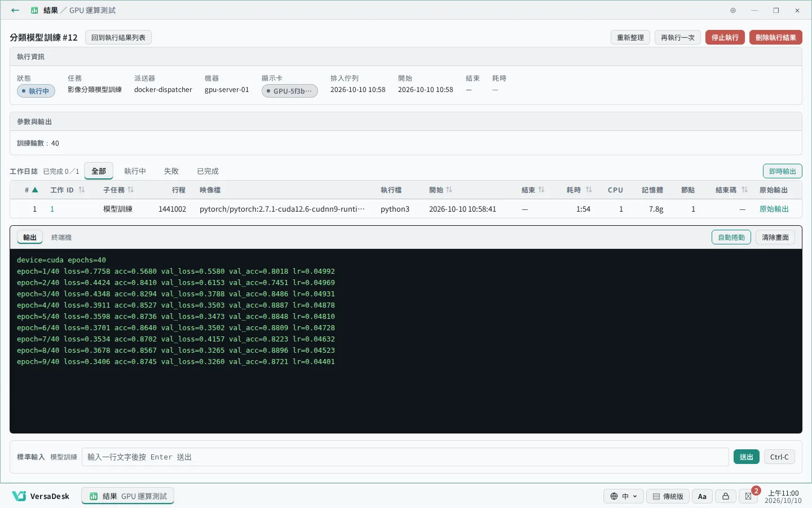The width and height of the screenshot is (812, 508).
Task: Sort by 耗時 column sort icon
Action: point(589,190)
